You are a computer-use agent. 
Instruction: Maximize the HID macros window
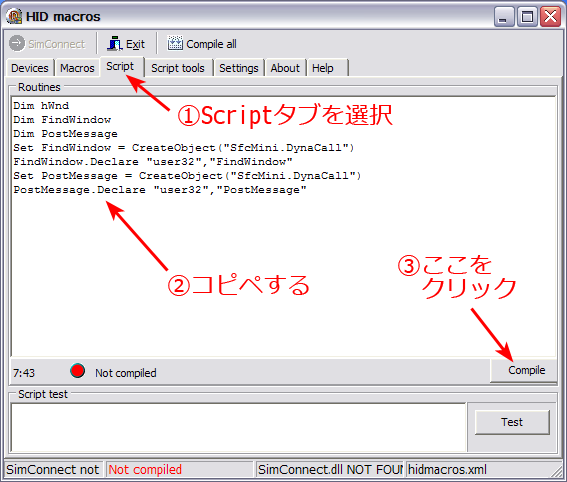(x=527, y=16)
